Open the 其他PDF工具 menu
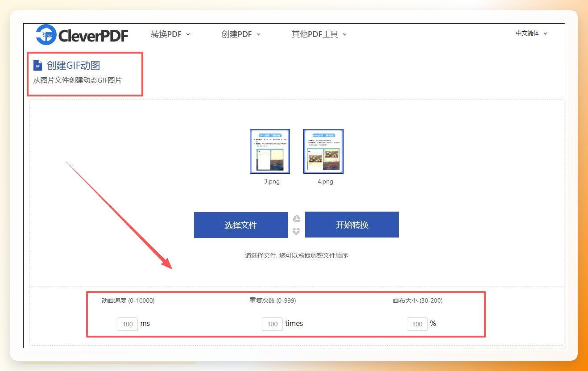Image resolution: width=588 pixels, height=371 pixels. pos(319,34)
